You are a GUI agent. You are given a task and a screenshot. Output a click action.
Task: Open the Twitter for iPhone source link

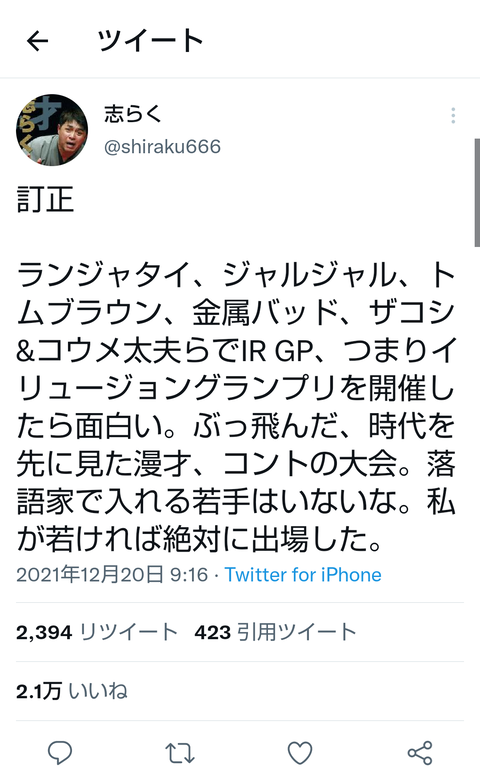[x=303, y=575]
